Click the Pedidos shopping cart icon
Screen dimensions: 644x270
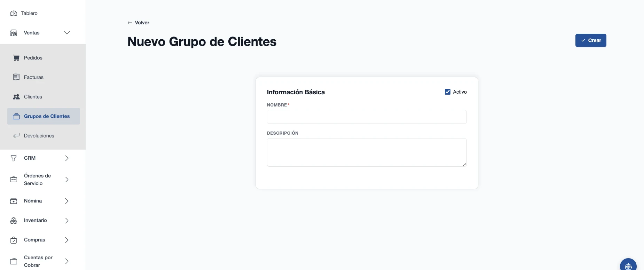tap(16, 58)
